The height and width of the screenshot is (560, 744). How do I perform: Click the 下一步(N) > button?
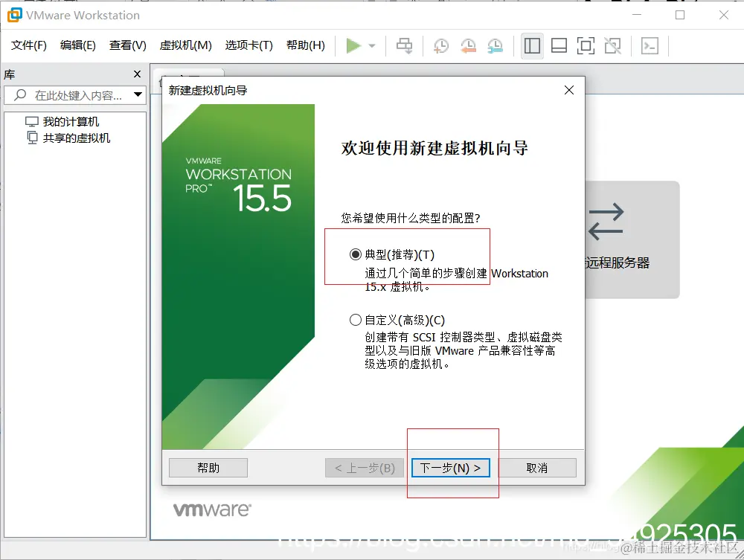(x=450, y=468)
